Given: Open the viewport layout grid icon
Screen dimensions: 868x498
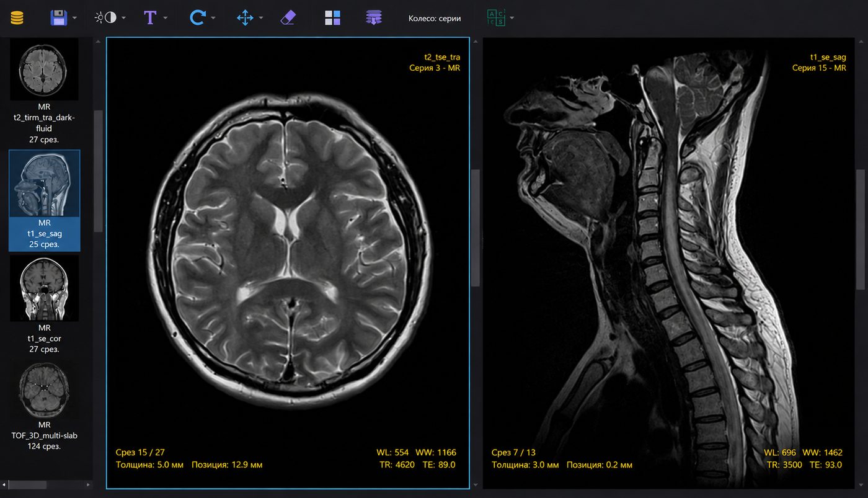Looking at the screenshot, I should 333,18.
